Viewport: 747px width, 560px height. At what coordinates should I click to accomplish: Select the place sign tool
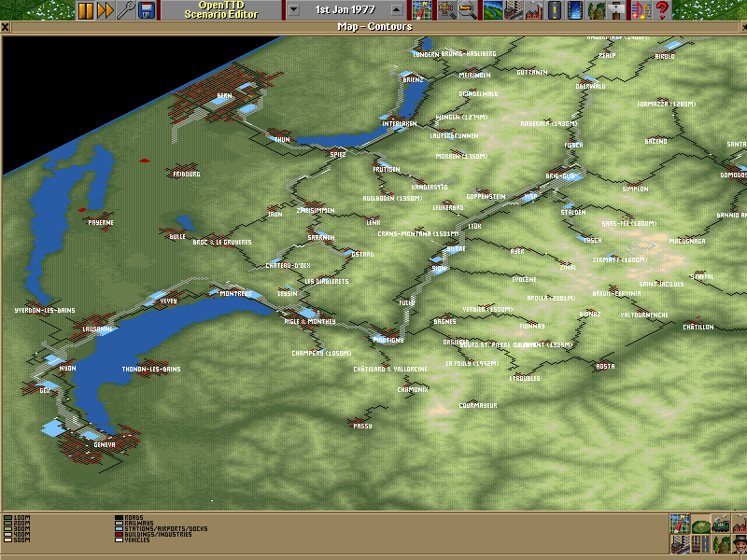tap(615, 10)
